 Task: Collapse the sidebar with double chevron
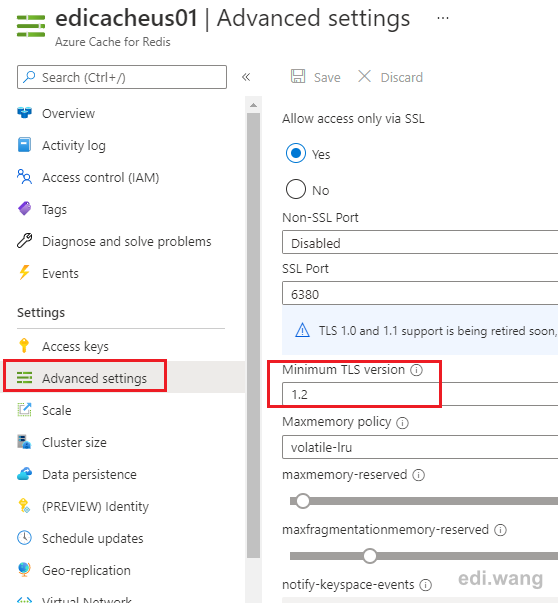[246, 77]
